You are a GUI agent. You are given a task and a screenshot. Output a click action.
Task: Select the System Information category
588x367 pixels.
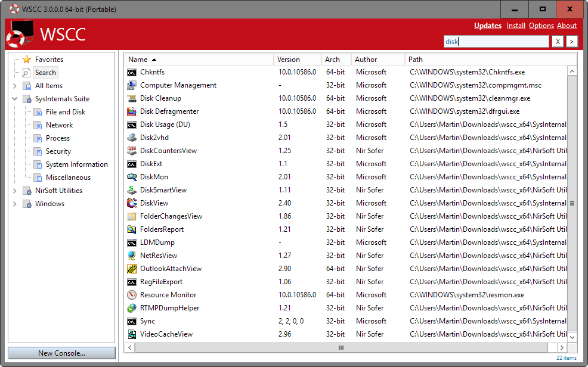tap(76, 164)
